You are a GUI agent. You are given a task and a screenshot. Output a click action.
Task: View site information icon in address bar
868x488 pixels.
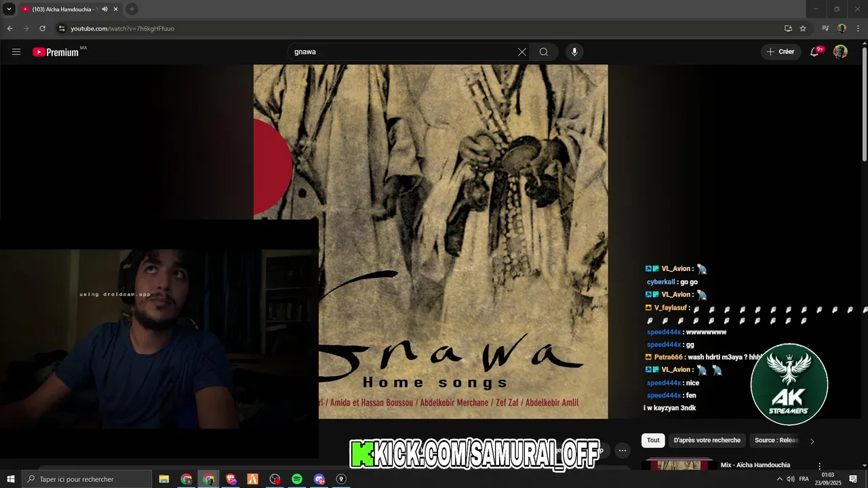[62, 28]
